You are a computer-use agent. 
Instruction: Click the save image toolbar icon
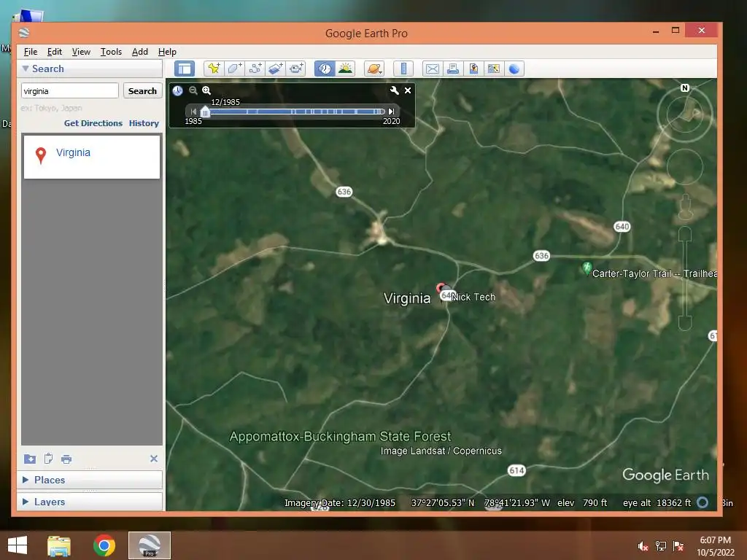click(473, 69)
